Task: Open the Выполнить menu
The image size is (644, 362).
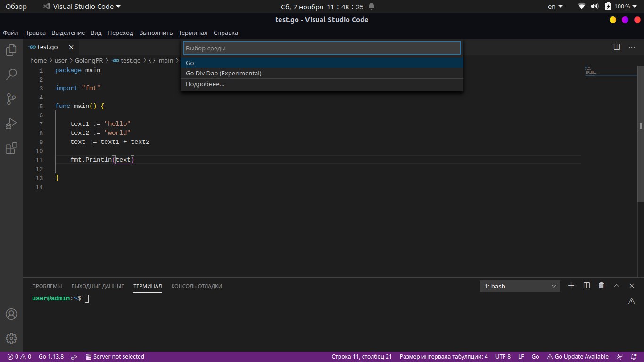Action: 156,33
